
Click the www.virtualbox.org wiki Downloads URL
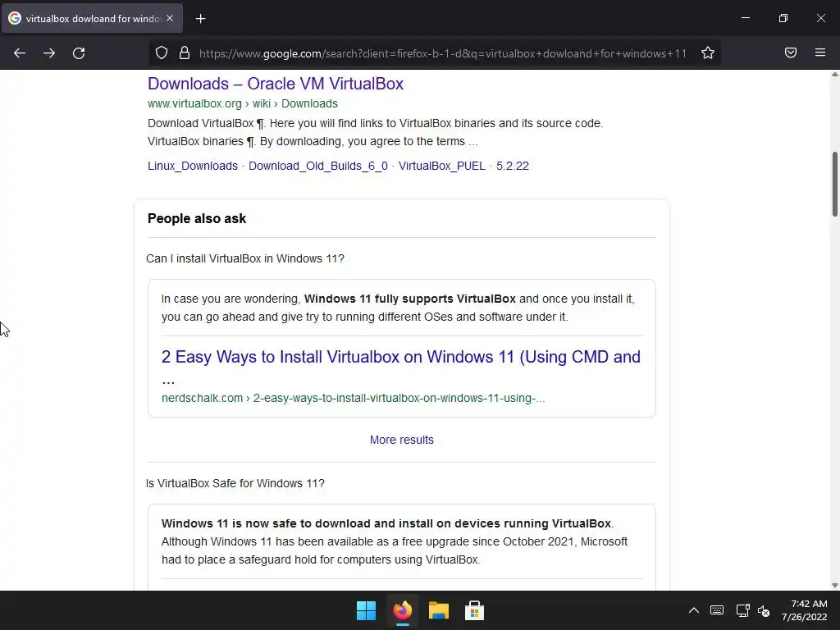click(x=243, y=103)
